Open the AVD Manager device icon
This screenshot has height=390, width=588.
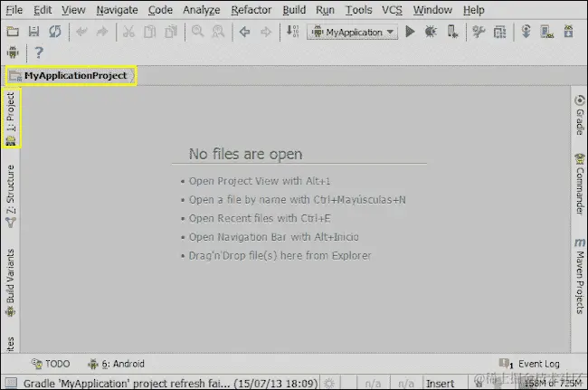pos(547,32)
